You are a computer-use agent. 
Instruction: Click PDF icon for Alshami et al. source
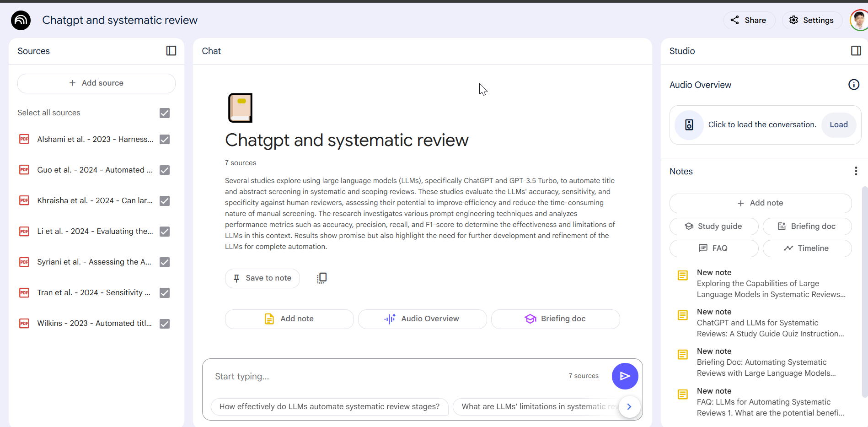click(x=24, y=139)
